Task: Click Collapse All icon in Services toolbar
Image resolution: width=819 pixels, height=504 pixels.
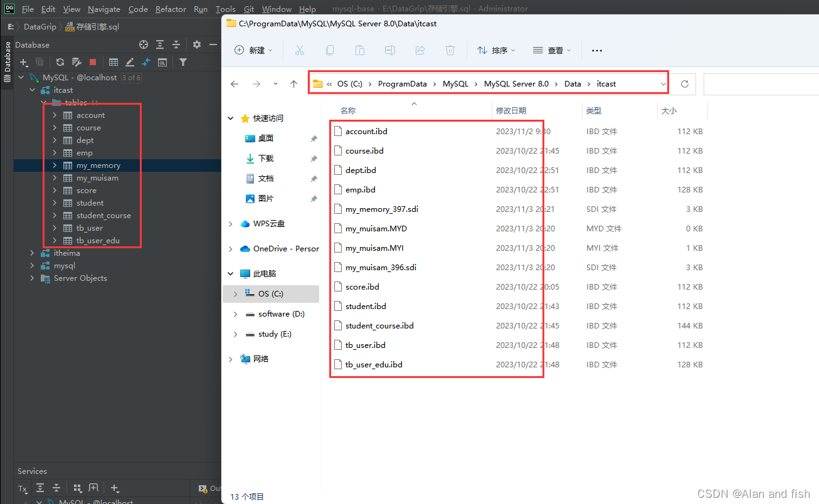Action: [56, 488]
